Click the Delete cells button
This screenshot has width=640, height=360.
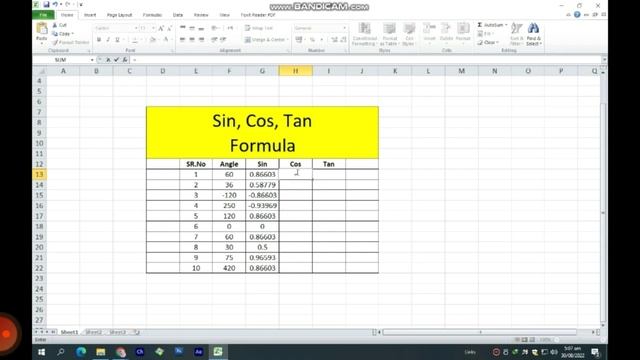pyautogui.click(x=446, y=33)
